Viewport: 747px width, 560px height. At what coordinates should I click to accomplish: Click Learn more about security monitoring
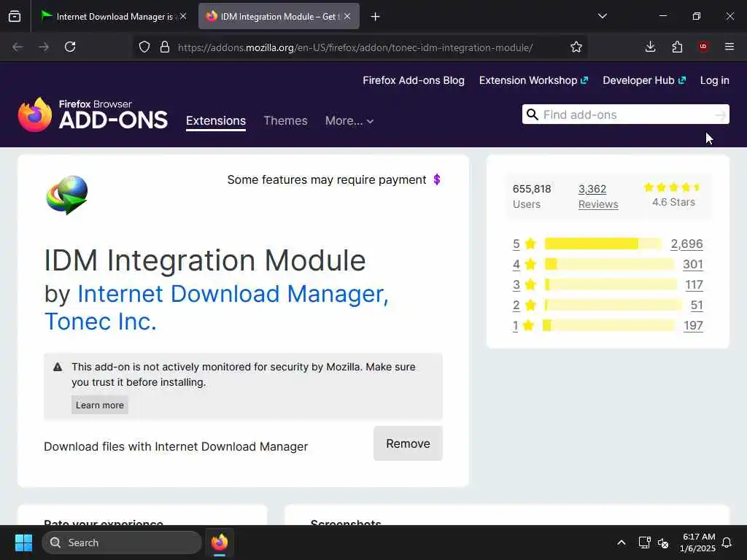coord(99,405)
